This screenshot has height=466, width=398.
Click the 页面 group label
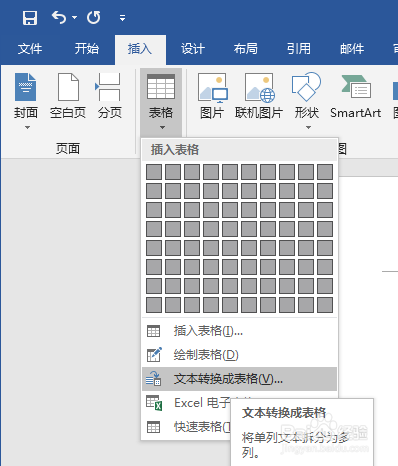68,148
